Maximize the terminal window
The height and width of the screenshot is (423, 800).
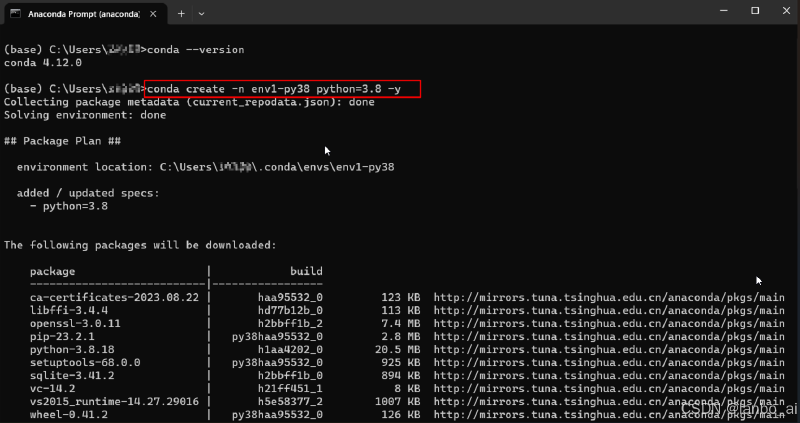(755, 11)
